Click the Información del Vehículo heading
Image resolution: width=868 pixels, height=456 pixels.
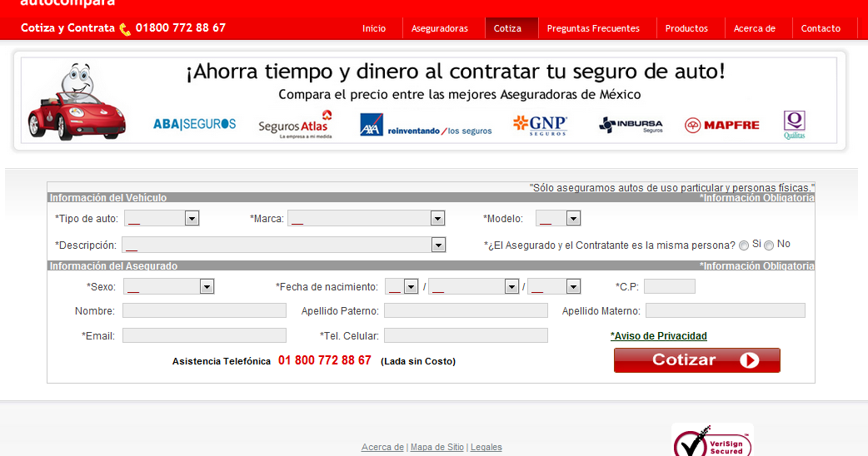pyautogui.click(x=108, y=197)
